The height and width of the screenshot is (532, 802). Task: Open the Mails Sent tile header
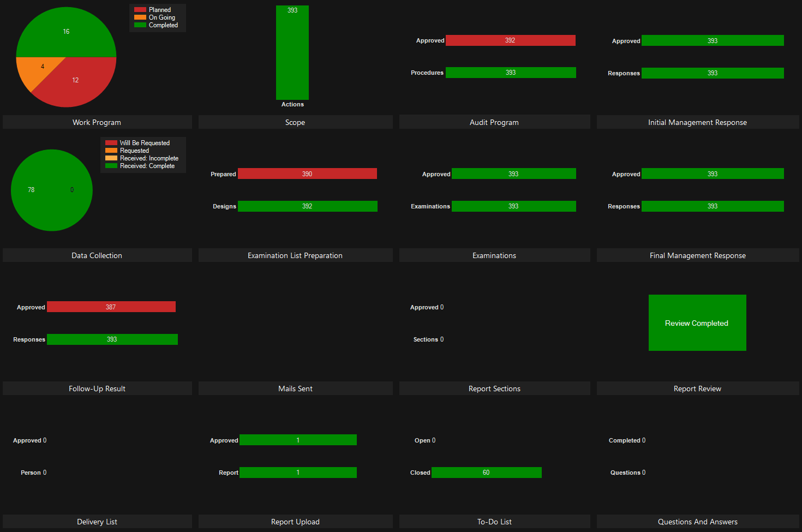295,388
